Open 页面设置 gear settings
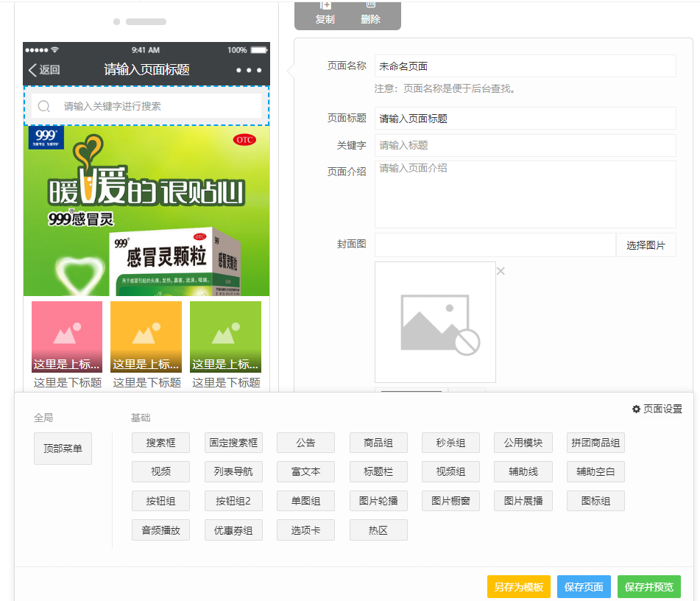 pos(657,409)
